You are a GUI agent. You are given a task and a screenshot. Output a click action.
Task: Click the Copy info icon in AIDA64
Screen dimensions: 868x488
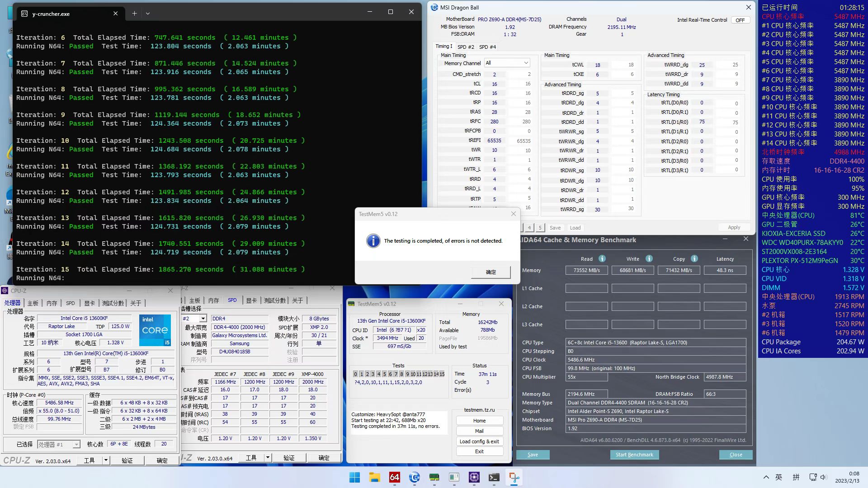(x=694, y=259)
